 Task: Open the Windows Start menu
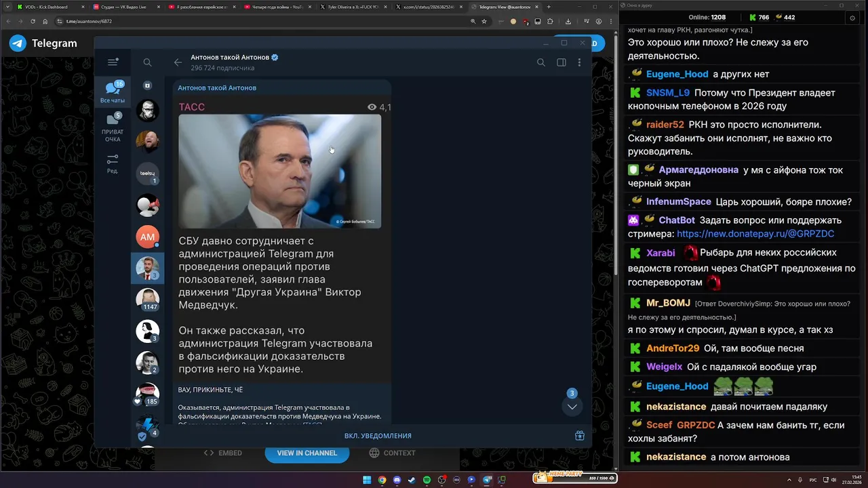pyautogui.click(x=367, y=480)
